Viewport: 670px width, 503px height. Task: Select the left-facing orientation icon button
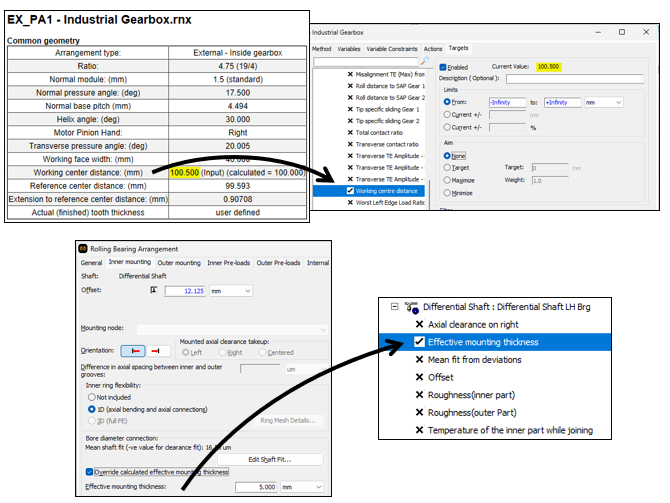pyautogui.click(x=132, y=351)
